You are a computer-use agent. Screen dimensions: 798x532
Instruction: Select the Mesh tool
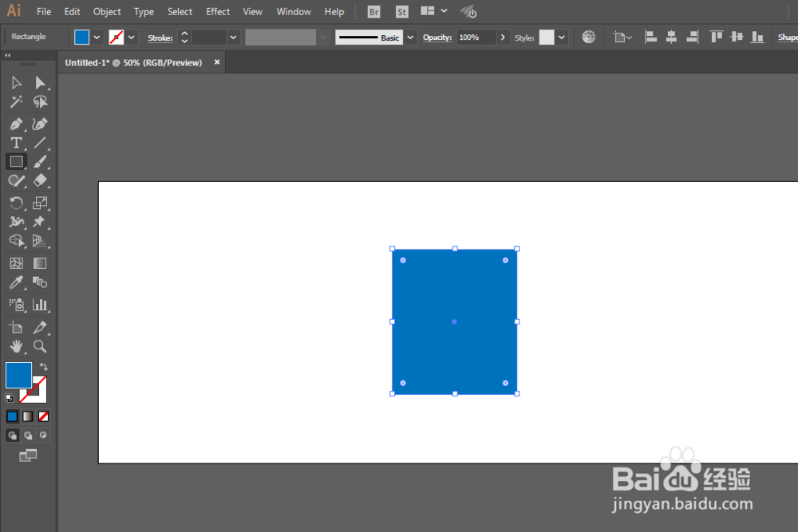point(16,263)
